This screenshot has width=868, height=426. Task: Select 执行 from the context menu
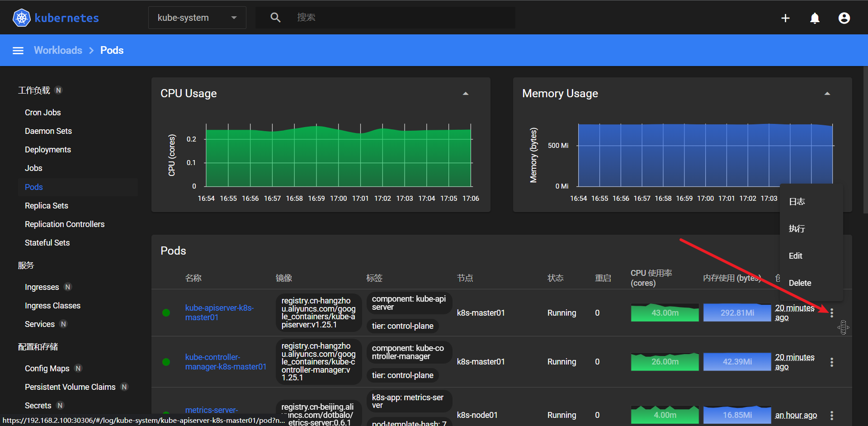(811, 229)
